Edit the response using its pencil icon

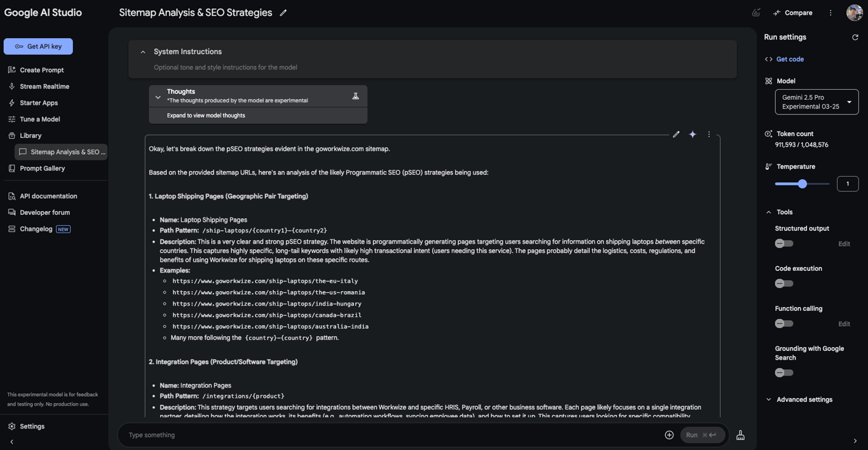tap(676, 134)
